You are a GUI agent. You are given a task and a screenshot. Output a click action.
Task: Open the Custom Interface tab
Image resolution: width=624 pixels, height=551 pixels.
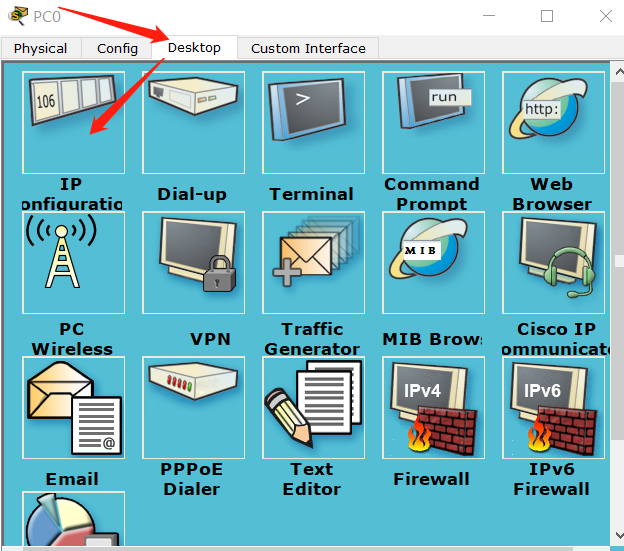point(308,49)
